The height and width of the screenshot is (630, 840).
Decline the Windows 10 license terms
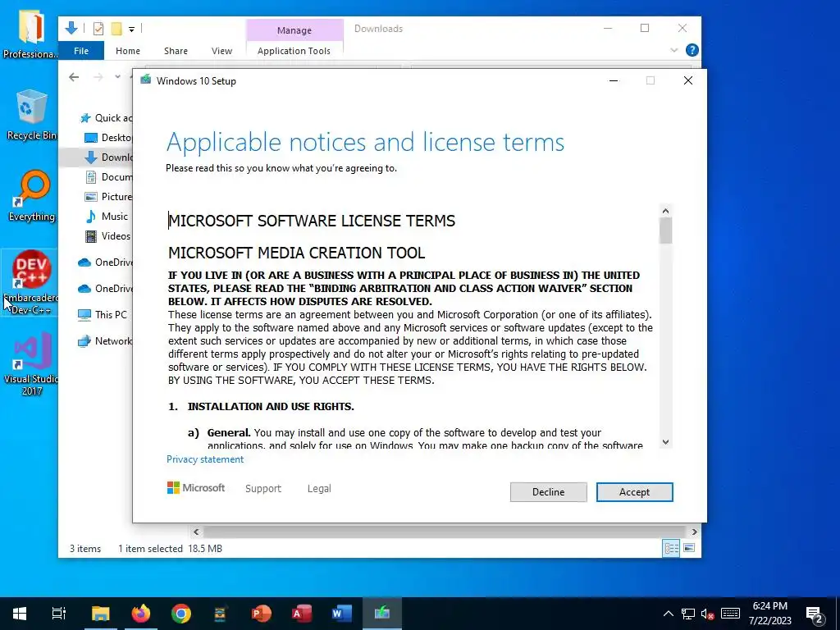[x=548, y=492]
